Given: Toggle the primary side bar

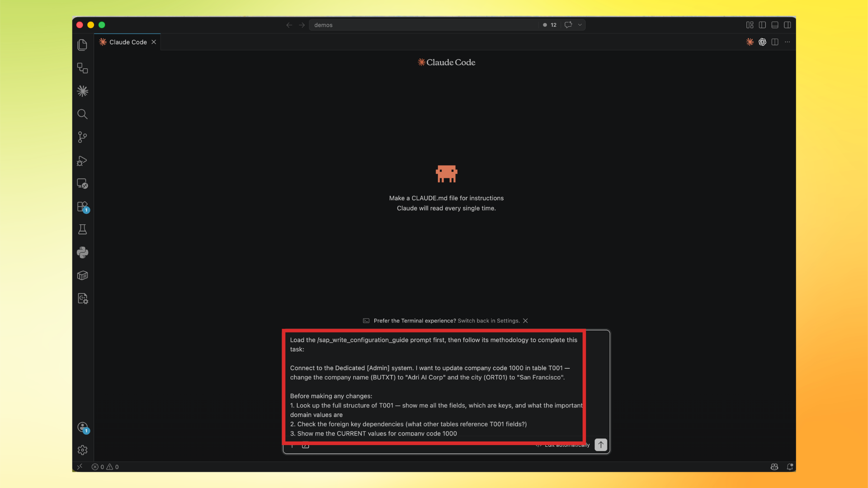Looking at the screenshot, I should tap(762, 25).
